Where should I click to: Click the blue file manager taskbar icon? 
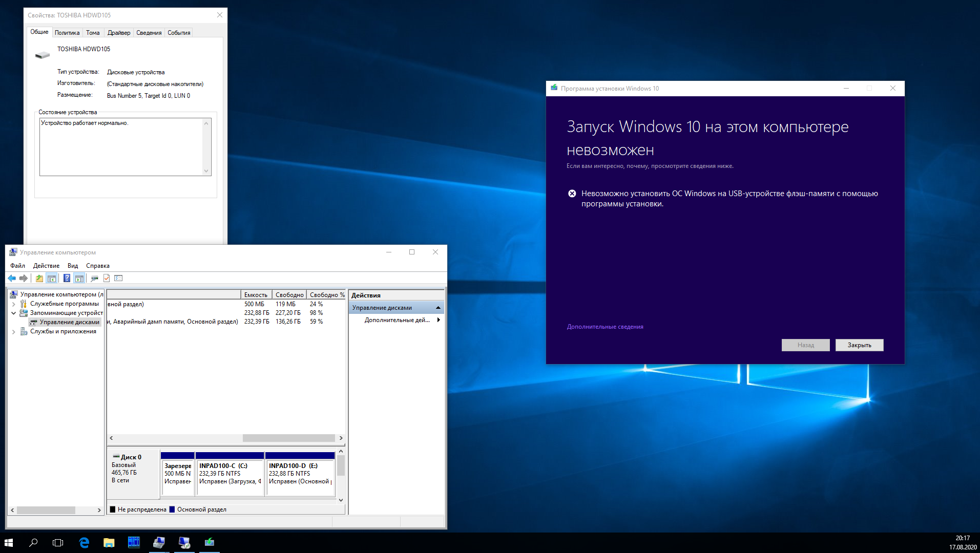(134, 543)
